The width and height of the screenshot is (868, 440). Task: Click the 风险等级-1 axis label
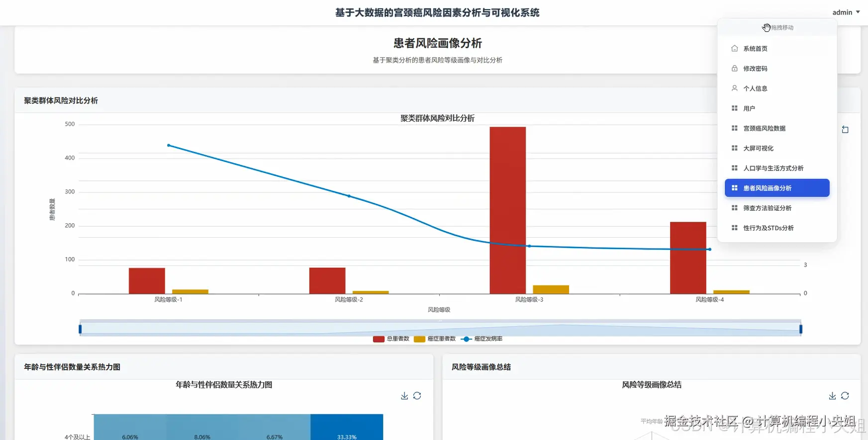point(168,300)
